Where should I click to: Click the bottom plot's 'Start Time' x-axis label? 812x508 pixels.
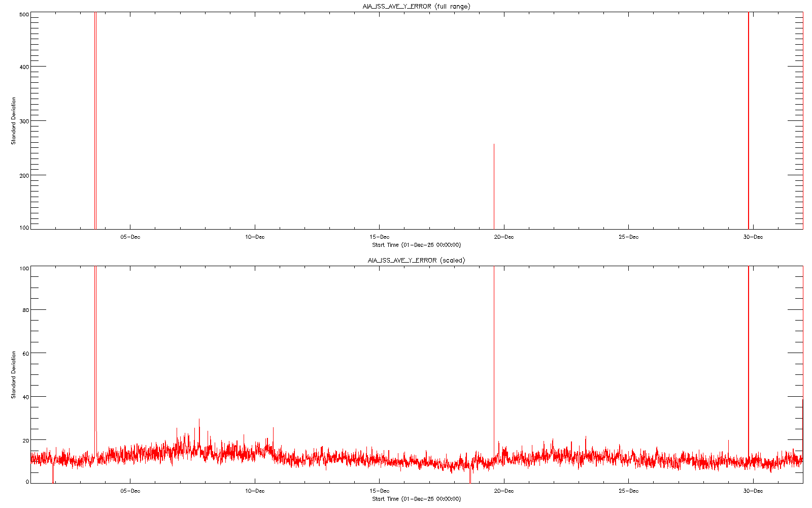(x=416, y=499)
